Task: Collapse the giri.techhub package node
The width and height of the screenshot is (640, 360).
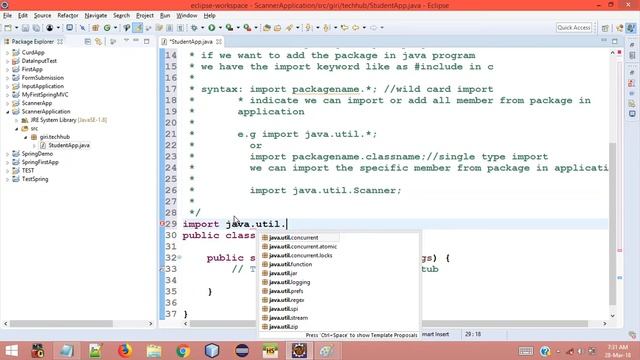Action: click(x=25, y=137)
